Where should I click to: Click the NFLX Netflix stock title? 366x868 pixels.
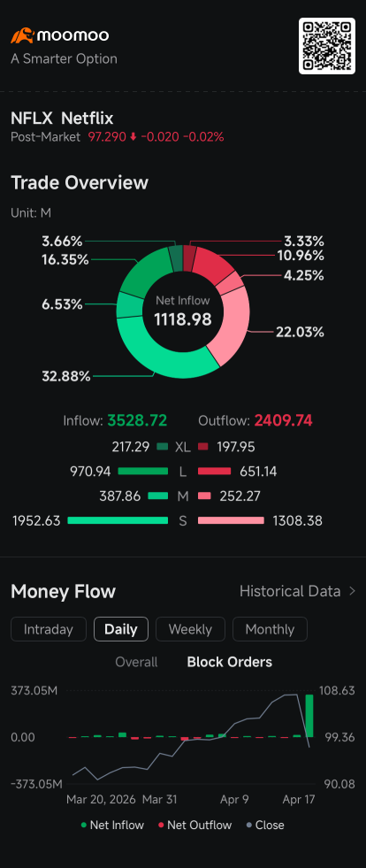pos(62,119)
